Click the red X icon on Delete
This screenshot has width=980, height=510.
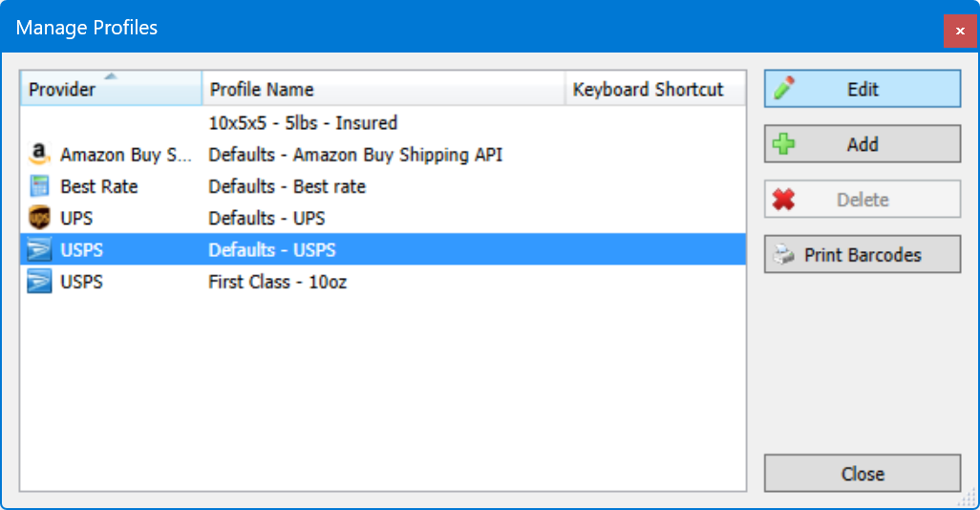784,200
